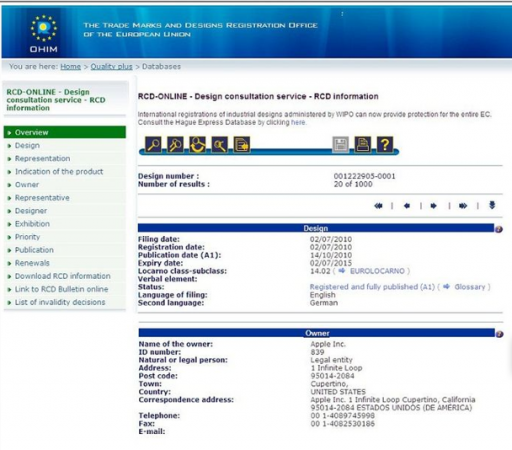The height and width of the screenshot is (450, 512).
Task: Click owner name Apple Inc.
Action: pos(328,344)
